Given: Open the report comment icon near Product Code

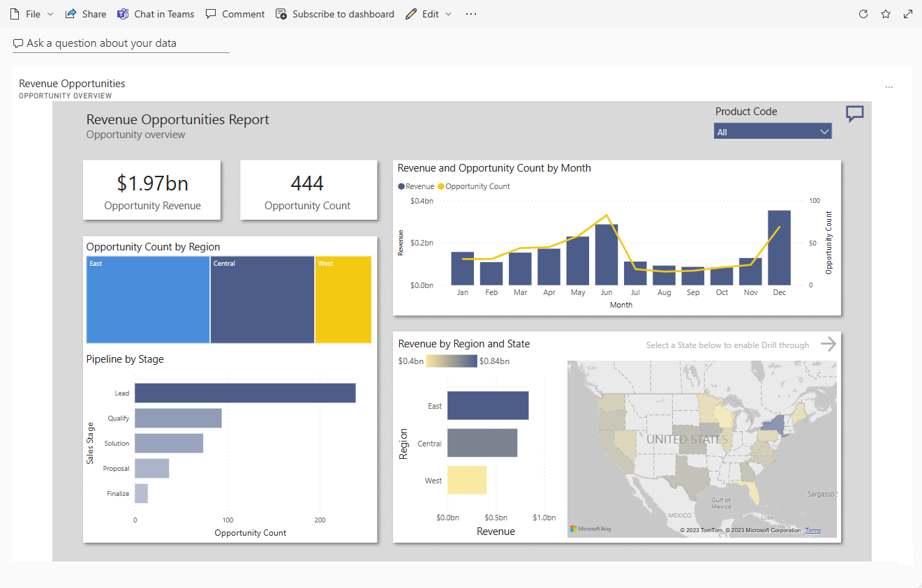Looking at the screenshot, I should [x=854, y=114].
